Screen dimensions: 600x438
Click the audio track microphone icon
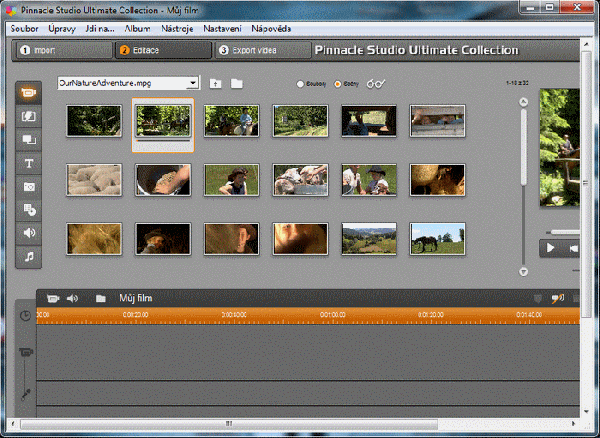25,394
